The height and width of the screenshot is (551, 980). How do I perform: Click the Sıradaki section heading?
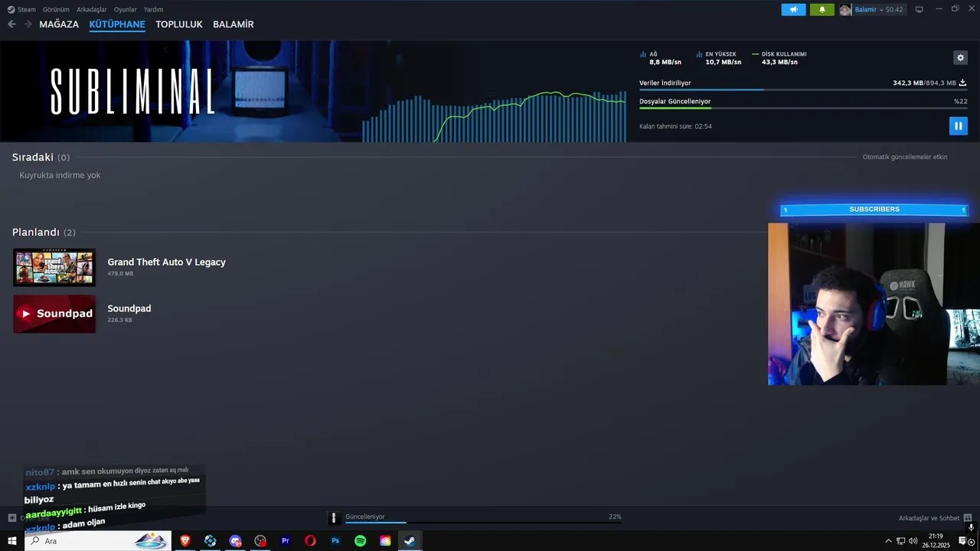pyautogui.click(x=41, y=157)
